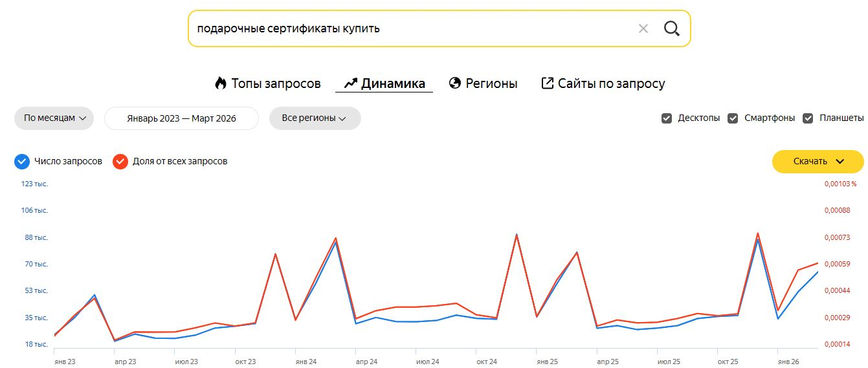Click the июл 24 axis label
This screenshot has height=368, width=868.
point(428,362)
